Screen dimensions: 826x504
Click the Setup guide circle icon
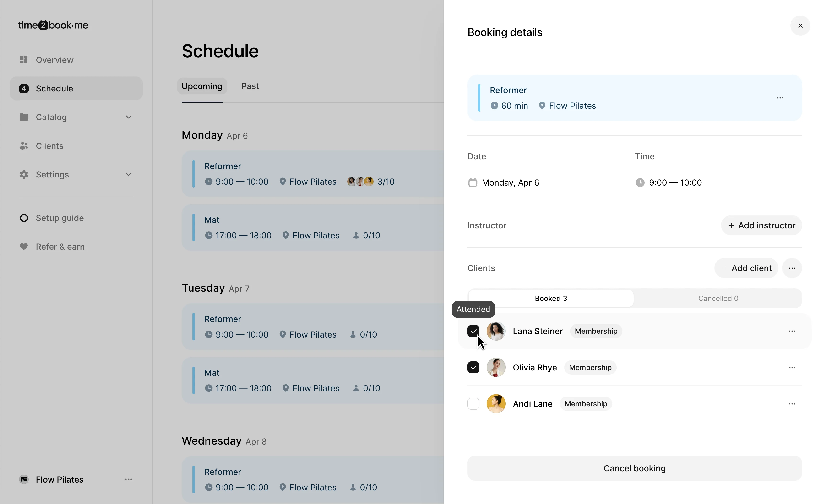[24, 218]
